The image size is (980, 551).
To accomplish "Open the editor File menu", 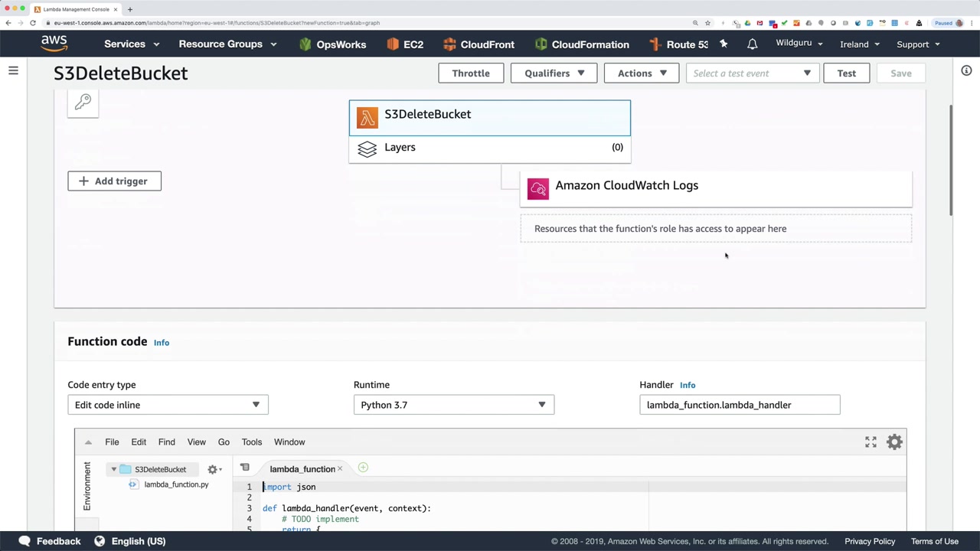I will (x=112, y=442).
